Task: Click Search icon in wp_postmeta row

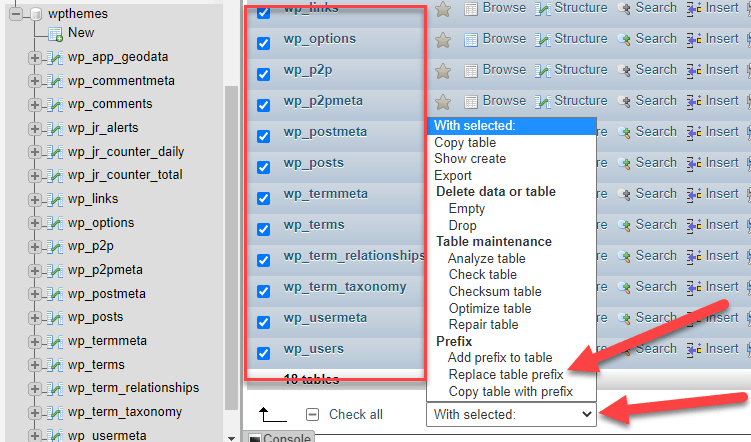Action: click(x=624, y=133)
